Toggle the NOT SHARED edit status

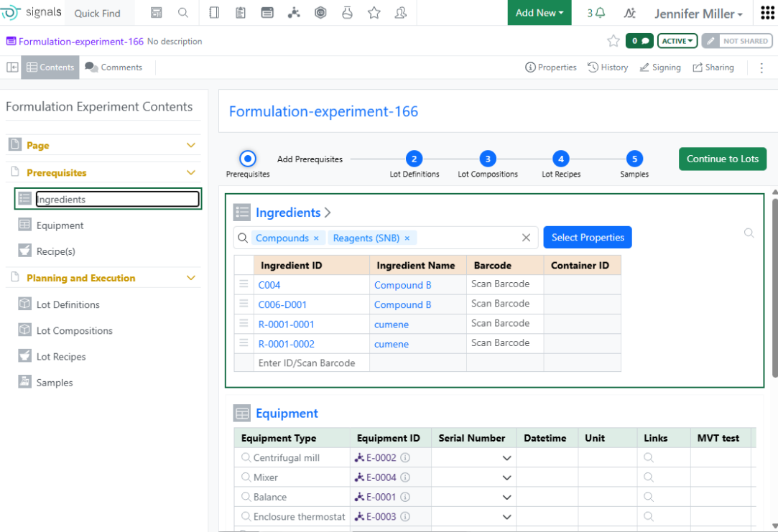point(737,41)
